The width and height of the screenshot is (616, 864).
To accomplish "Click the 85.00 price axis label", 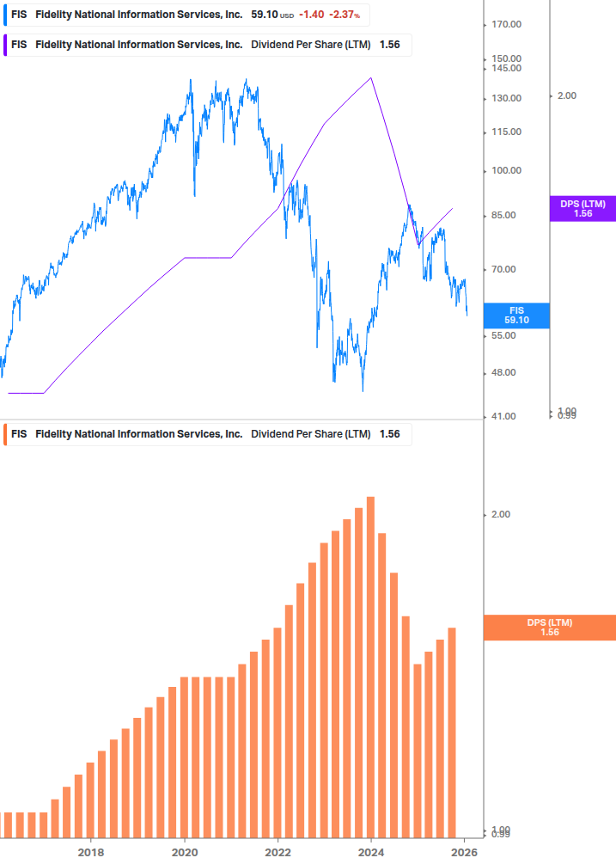I will [x=503, y=216].
